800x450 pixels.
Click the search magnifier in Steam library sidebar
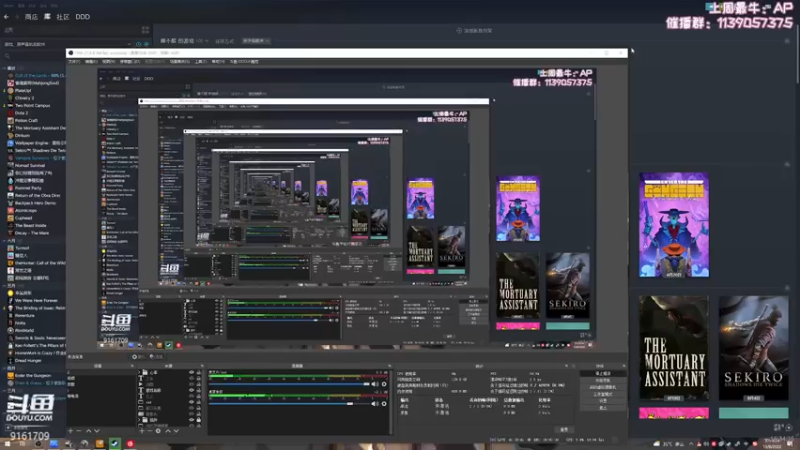click(x=7, y=56)
